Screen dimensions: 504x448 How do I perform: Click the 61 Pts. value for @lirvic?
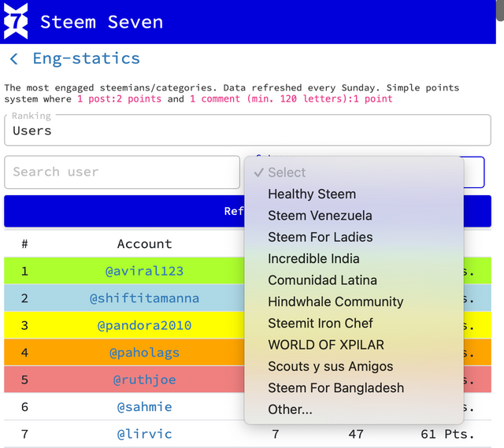(x=447, y=434)
